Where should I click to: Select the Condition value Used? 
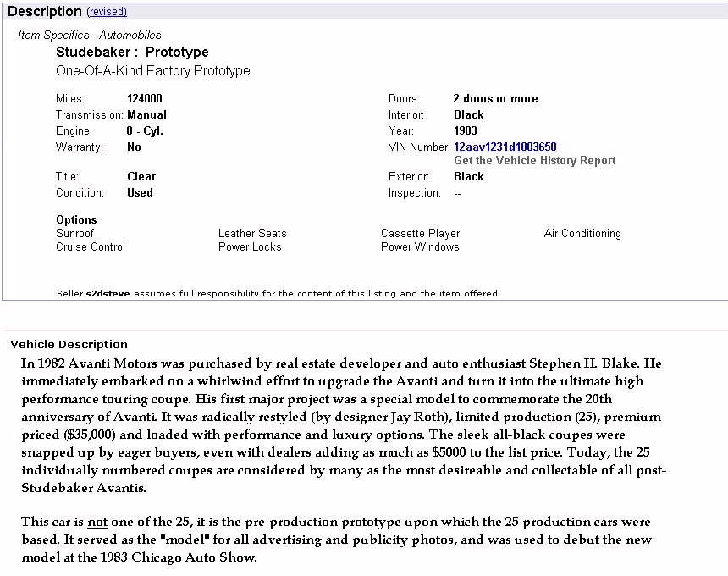coord(140,193)
